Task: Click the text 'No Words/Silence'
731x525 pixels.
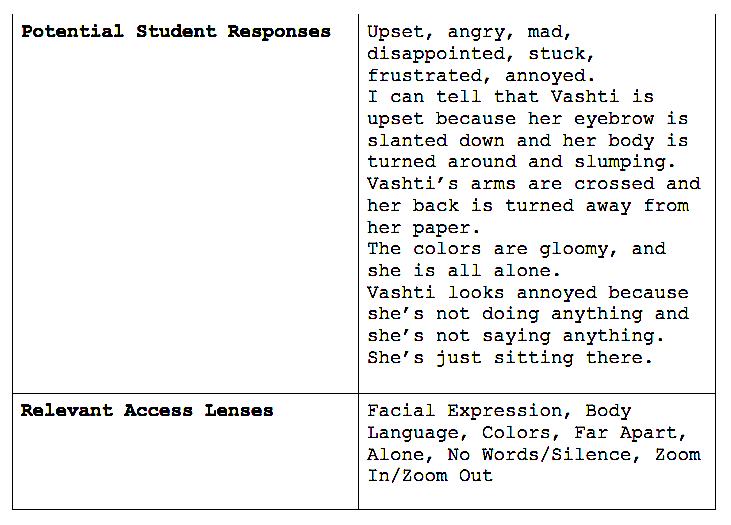Action: 539,454
